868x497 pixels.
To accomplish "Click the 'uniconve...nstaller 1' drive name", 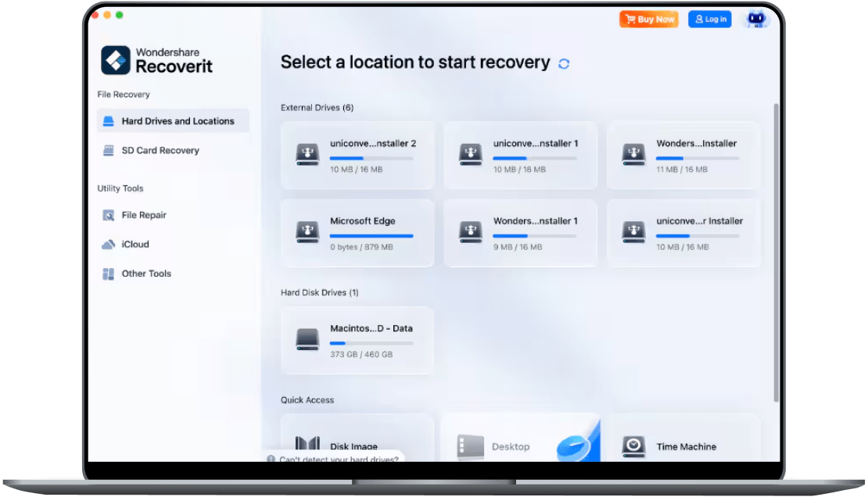I will pos(536,144).
